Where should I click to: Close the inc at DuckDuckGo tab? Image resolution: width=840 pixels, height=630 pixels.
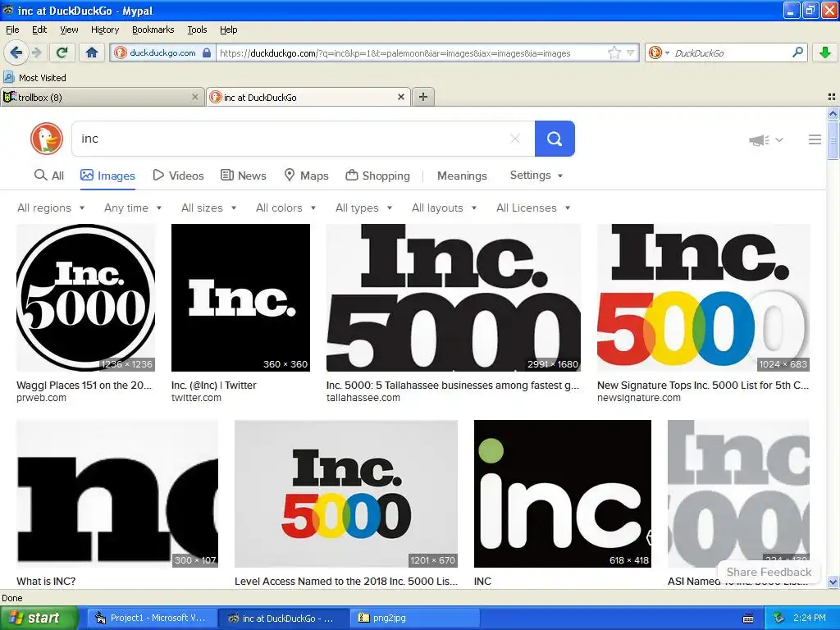[x=400, y=97]
